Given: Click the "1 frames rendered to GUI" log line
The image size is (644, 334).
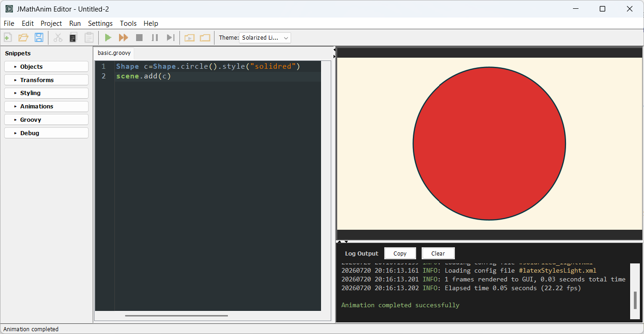Looking at the screenshot, I should coord(483,279).
